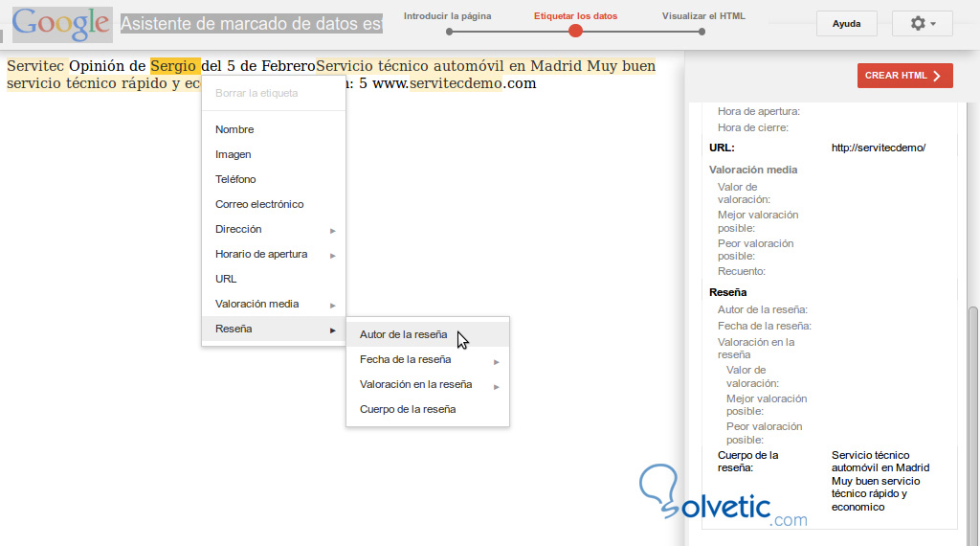Click the Autor de la reseña: field in panel
The image size is (980, 546).
point(763,309)
